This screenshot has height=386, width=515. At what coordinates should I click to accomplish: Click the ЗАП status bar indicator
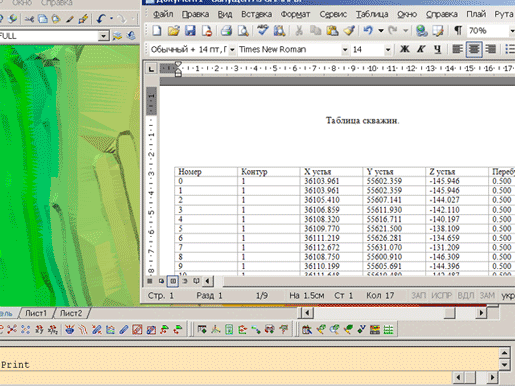(418, 295)
